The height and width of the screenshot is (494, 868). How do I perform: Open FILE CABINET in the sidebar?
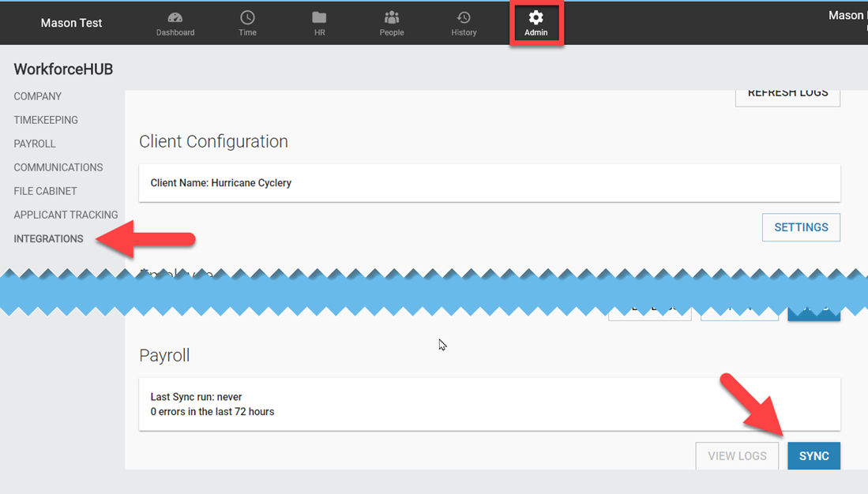(45, 191)
